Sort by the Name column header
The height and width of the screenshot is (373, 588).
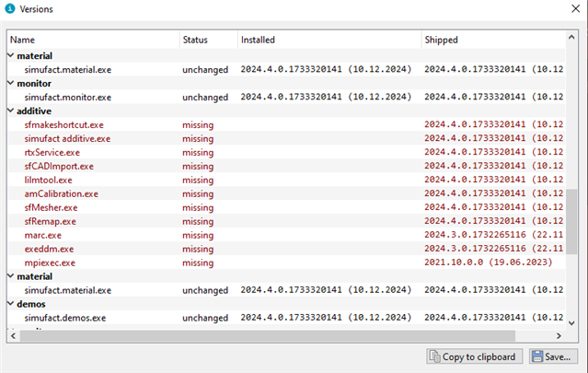[x=93, y=40]
